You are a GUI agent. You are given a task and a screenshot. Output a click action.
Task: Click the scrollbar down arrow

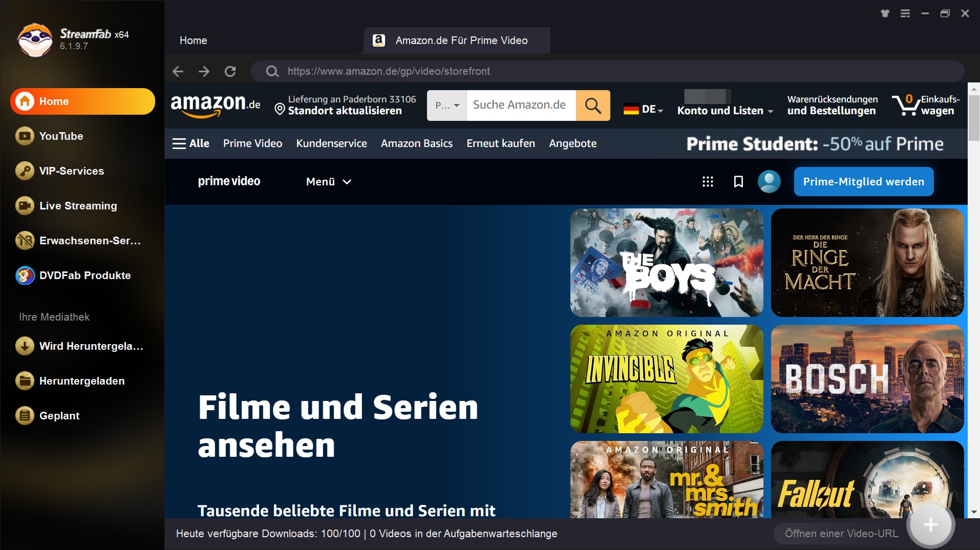974,512
